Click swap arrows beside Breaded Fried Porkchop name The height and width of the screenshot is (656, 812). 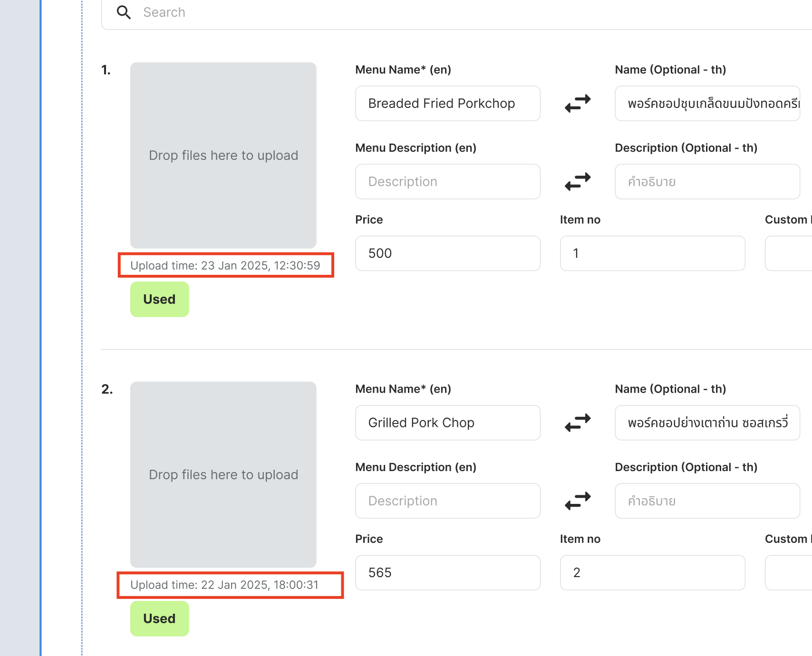pos(578,103)
